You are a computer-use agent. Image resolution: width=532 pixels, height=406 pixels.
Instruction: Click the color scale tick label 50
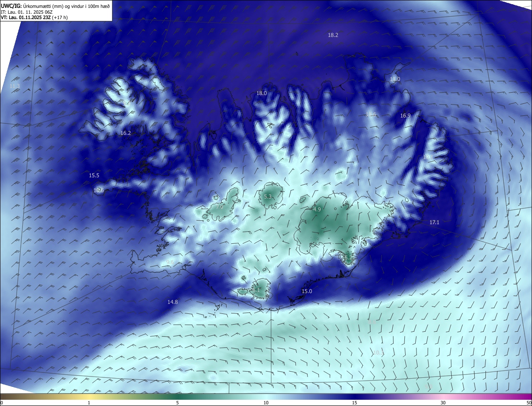point(529,403)
